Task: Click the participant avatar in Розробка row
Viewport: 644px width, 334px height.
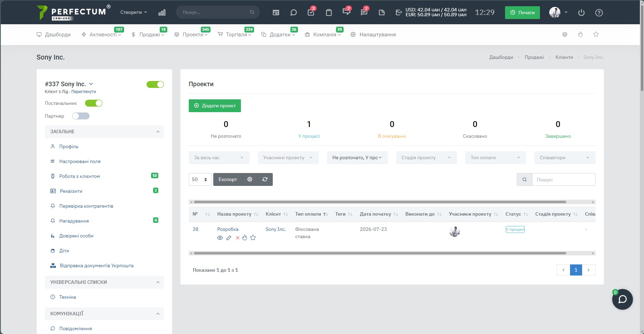Action: tap(455, 231)
